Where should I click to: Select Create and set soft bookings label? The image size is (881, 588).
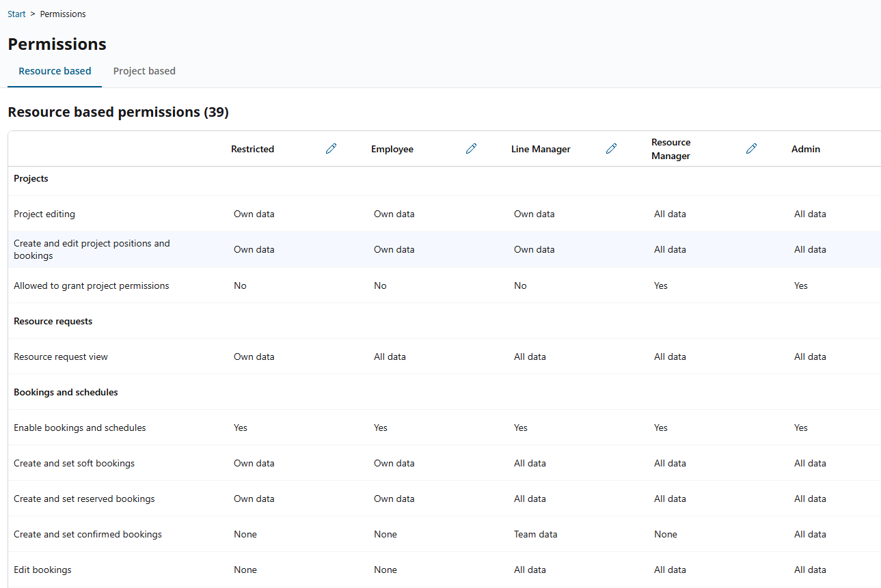click(74, 463)
